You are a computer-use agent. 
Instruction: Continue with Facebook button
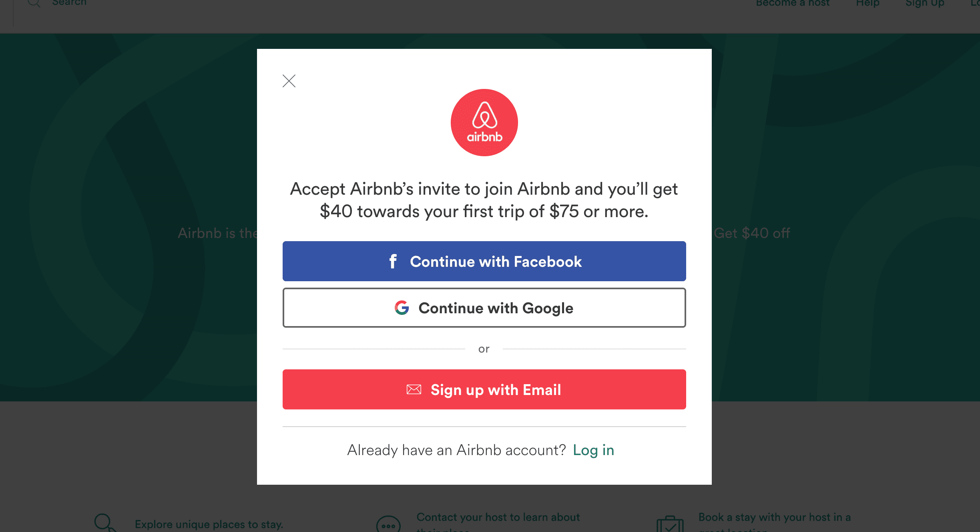coord(484,261)
